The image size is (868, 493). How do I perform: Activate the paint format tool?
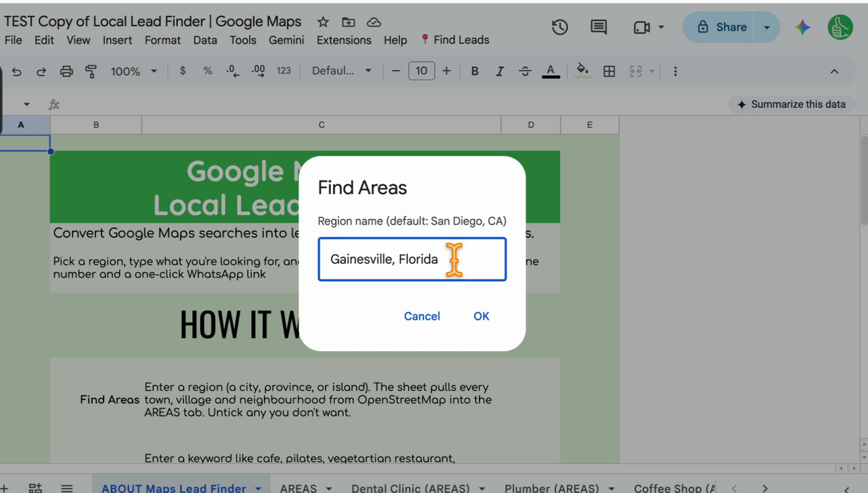point(91,71)
